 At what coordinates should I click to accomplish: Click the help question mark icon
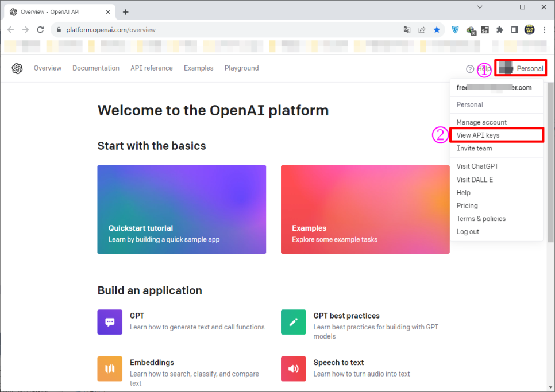470,69
